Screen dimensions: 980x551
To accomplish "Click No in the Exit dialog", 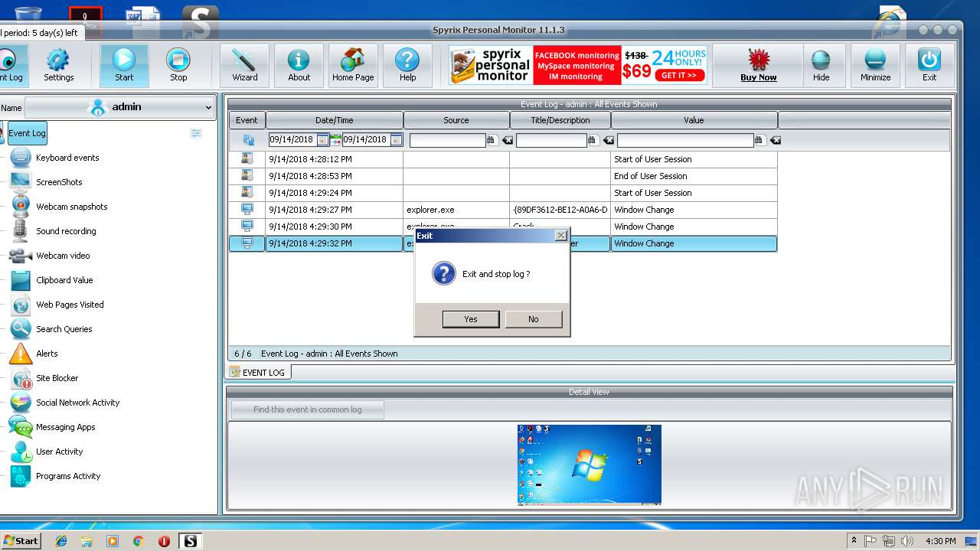I will pos(533,319).
